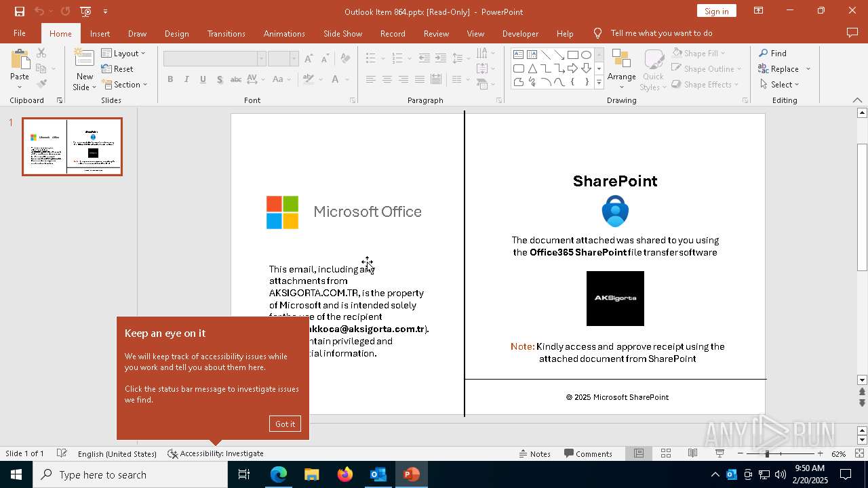Open the Select dropdown in Editing

coord(779,84)
